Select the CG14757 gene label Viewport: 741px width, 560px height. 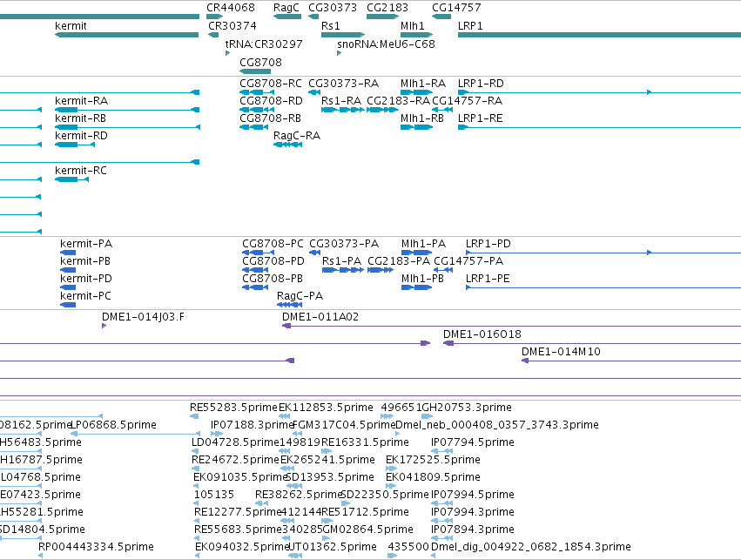456,8
